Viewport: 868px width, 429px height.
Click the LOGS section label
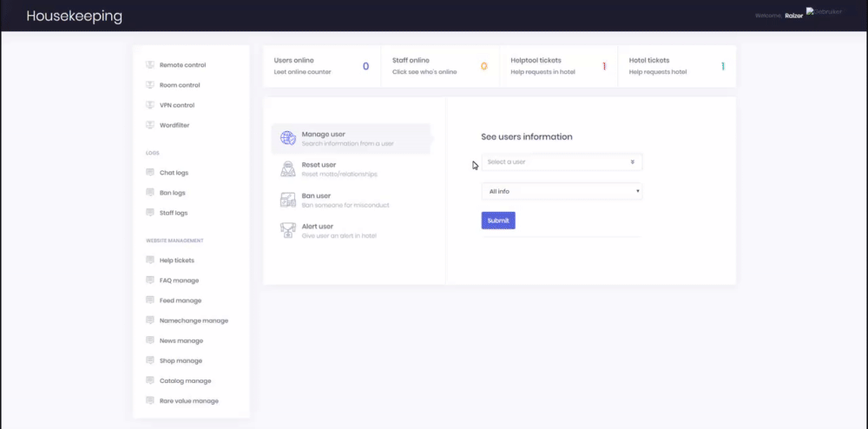(152, 153)
